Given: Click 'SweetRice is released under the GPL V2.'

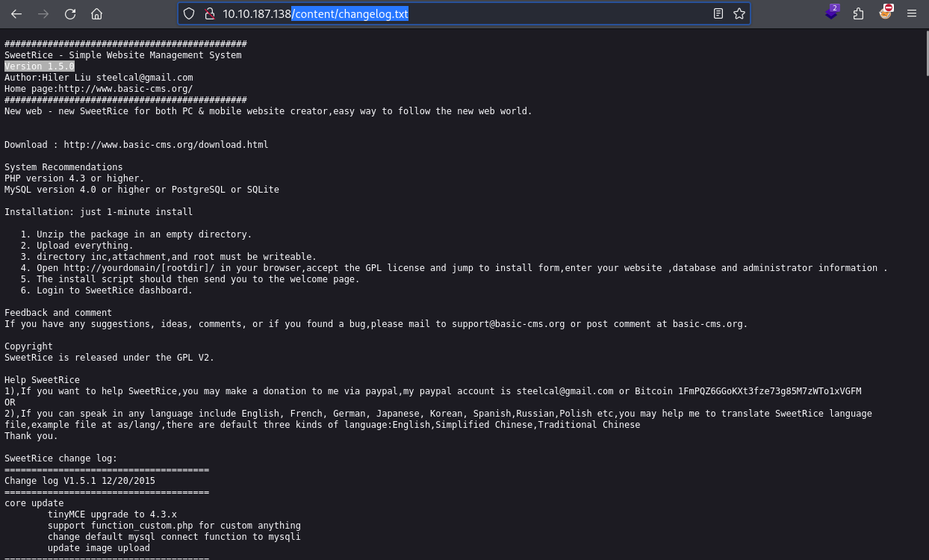Looking at the screenshot, I should coord(109,358).
